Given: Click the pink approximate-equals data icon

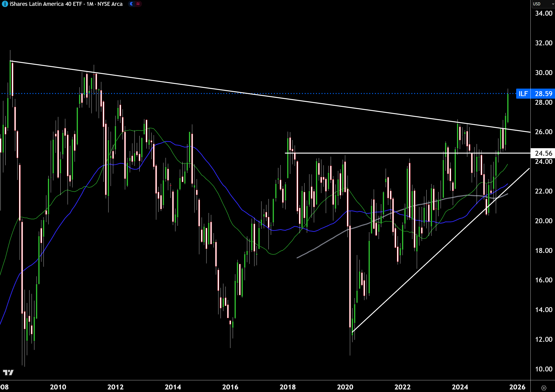Looking at the screenshot, I should [x=138, y=4].
